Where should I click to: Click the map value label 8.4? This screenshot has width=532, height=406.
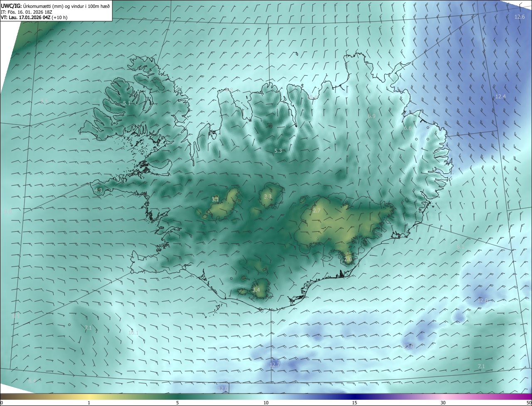[32, 381]
